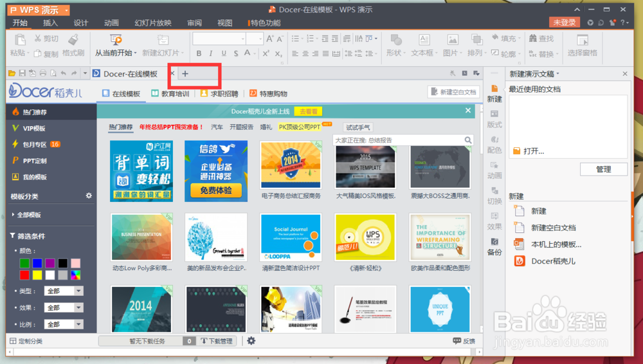Image resolution: width=643 pixels, height=364 pixels.
Task: Pick the green color filter swatch
Action: tap(24, 263)
